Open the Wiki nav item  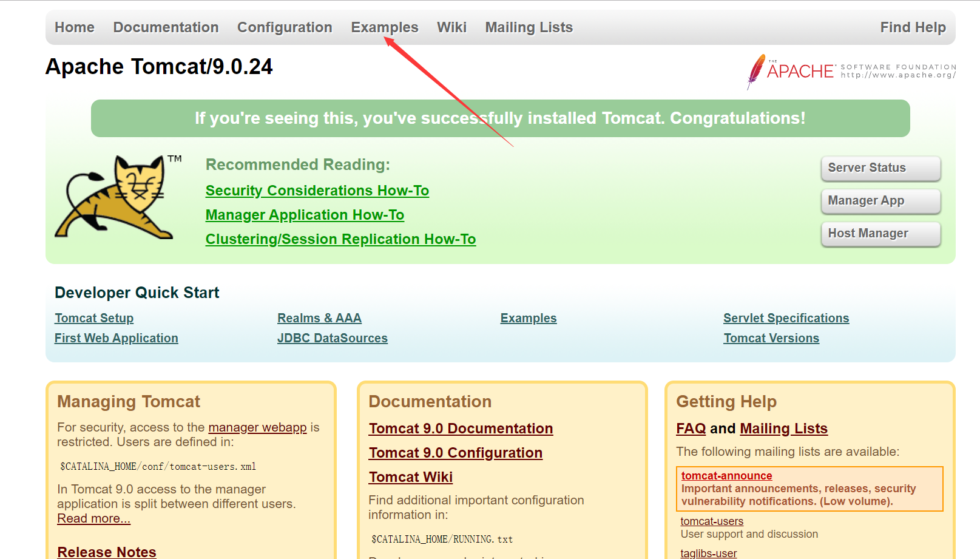[x=451, y=27]
